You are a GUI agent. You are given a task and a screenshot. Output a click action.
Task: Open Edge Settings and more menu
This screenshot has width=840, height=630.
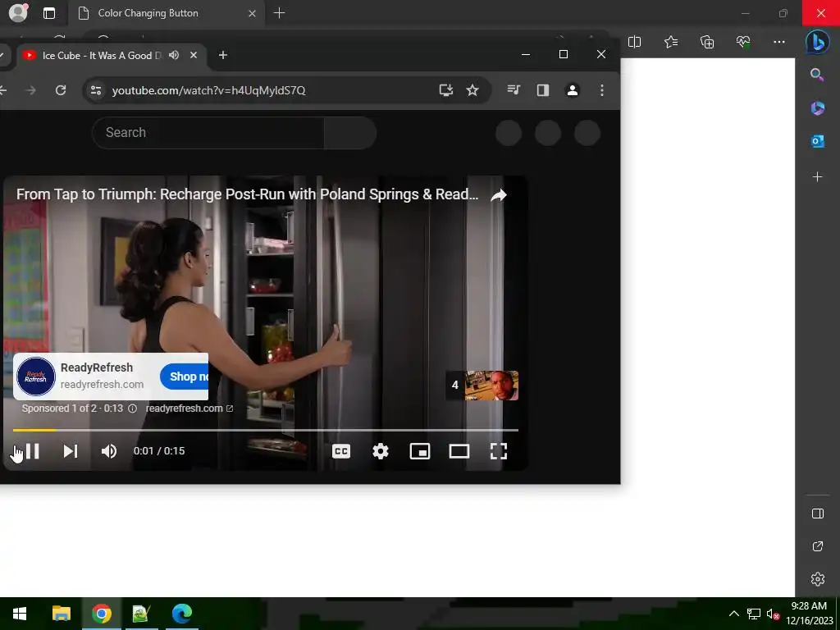pos(779,42)
